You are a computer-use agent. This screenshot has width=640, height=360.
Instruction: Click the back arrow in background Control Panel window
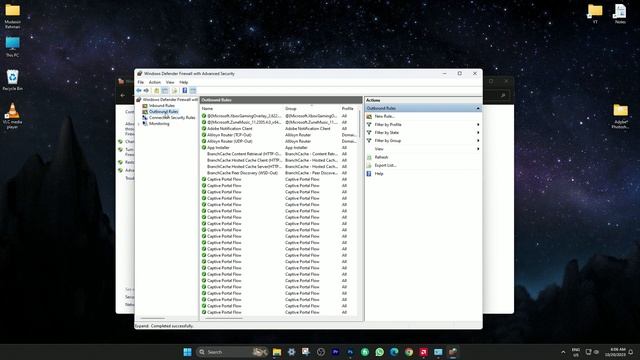(x=123, y=95)
